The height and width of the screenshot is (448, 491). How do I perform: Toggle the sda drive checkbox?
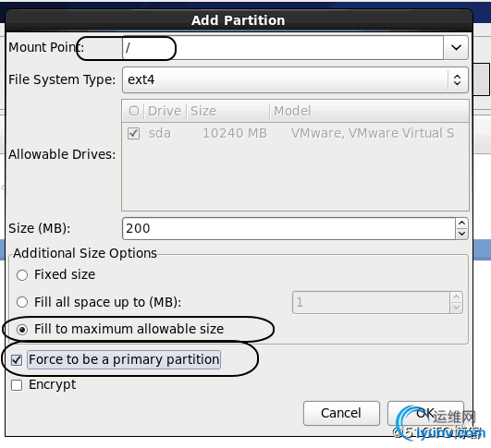[134, 134]
